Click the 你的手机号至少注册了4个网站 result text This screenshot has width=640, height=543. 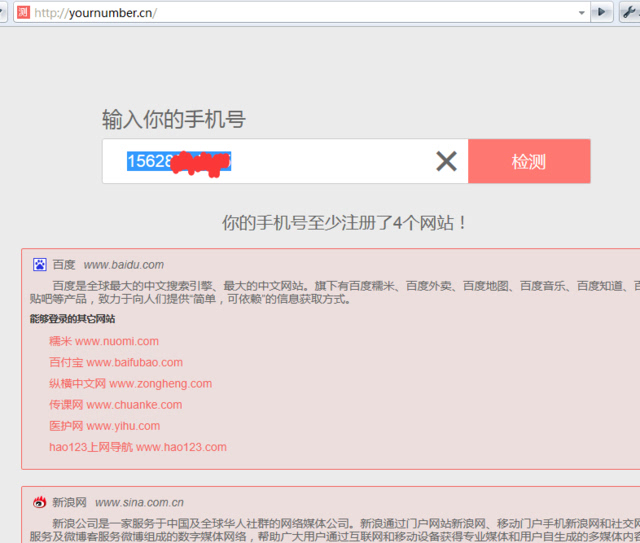coord(344,223)
